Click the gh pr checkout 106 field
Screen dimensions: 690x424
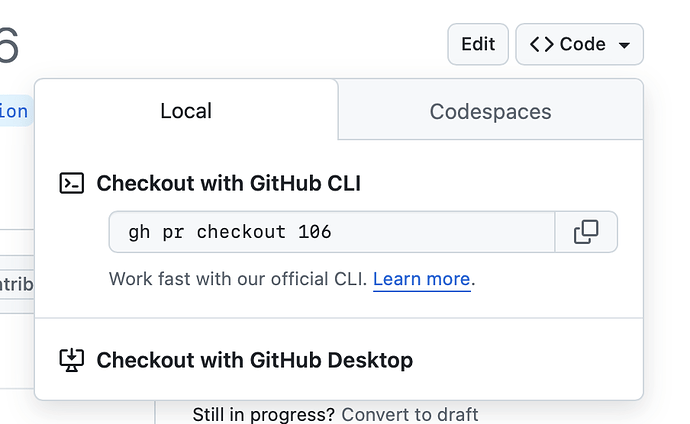pos(331,233)
